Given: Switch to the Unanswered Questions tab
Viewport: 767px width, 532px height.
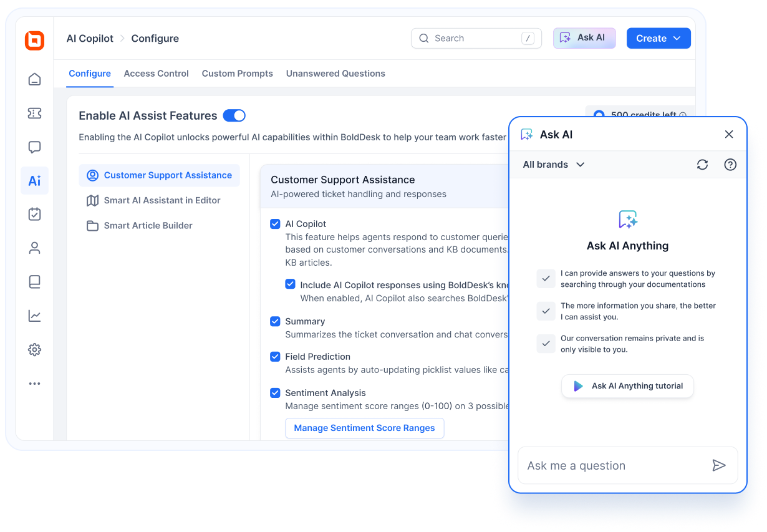Looking at the screenshot, I should tap(335, 74).
